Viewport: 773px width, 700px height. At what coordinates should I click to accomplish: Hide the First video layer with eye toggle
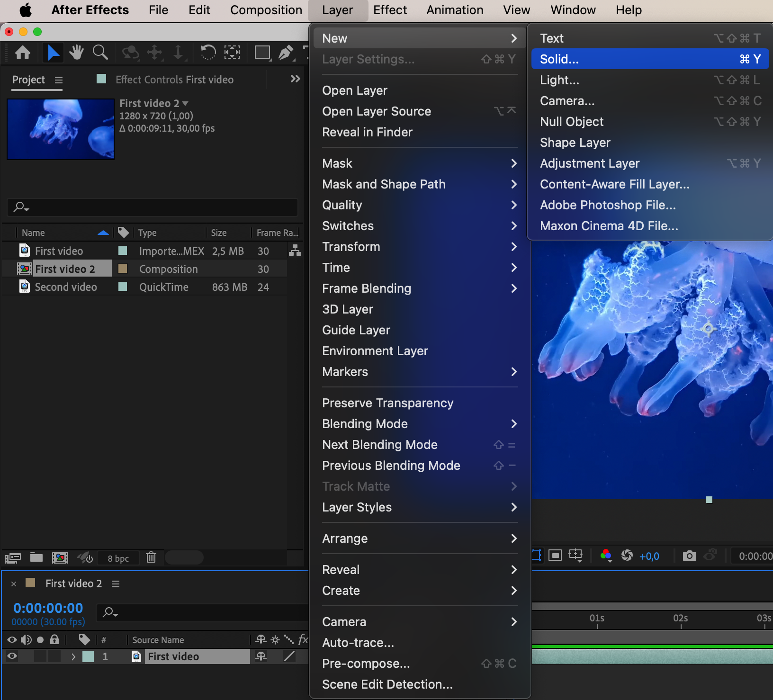point(12,656)
